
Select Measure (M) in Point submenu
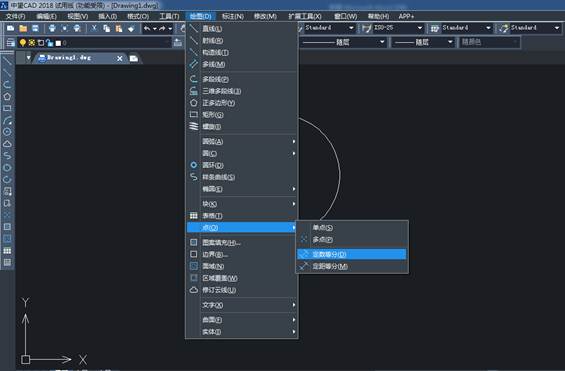[352, 266]
